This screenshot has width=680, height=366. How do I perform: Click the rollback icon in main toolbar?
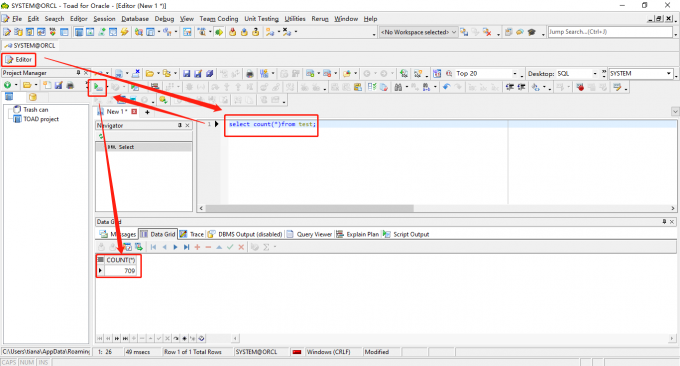[x=244, y=32]
